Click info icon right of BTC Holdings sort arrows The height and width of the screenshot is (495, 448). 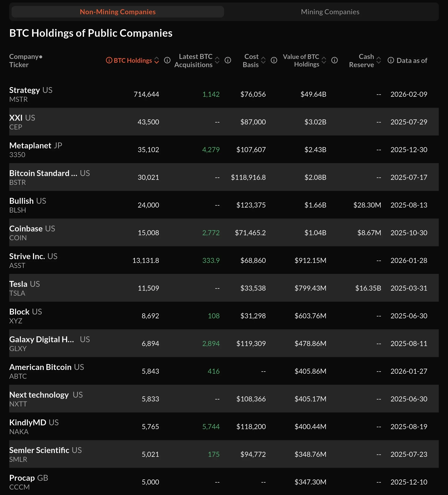click(167, 60)
